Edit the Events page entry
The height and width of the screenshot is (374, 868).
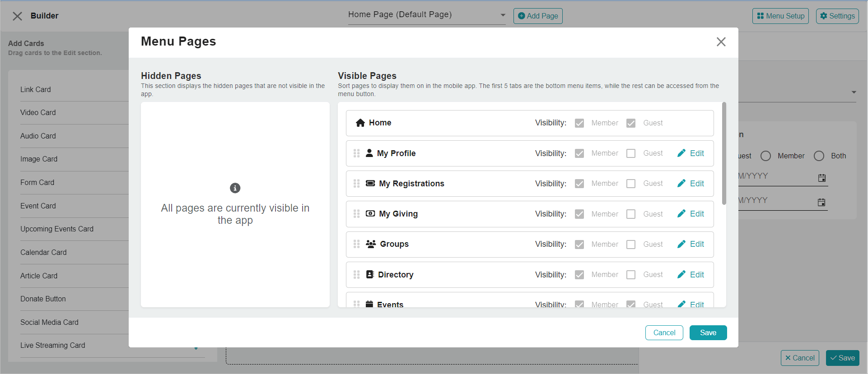click(x=691, y=304)
